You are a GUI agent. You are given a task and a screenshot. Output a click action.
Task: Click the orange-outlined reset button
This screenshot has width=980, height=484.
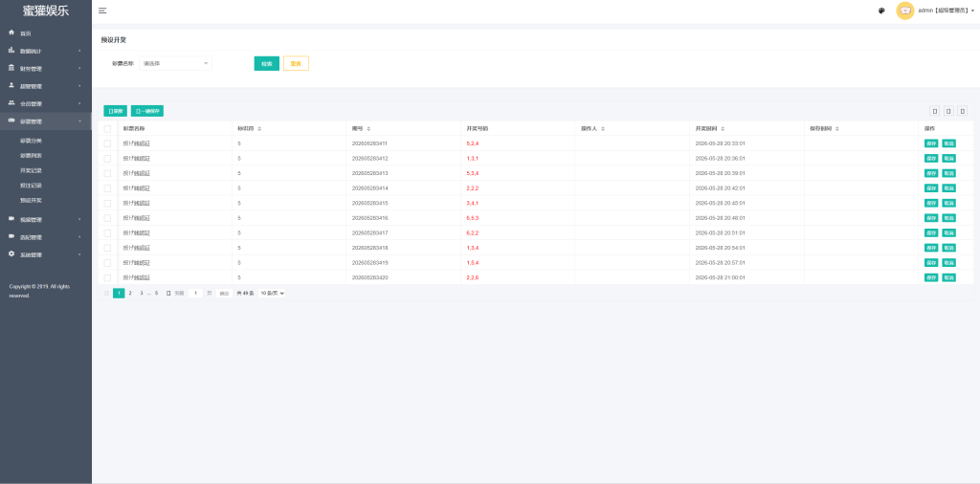tap(297, 64)
